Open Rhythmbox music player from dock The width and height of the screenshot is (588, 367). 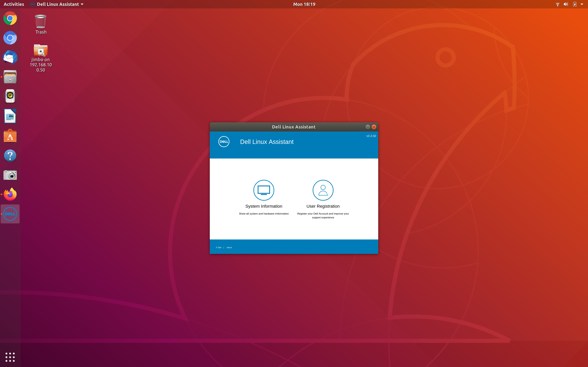coord(10,96)
